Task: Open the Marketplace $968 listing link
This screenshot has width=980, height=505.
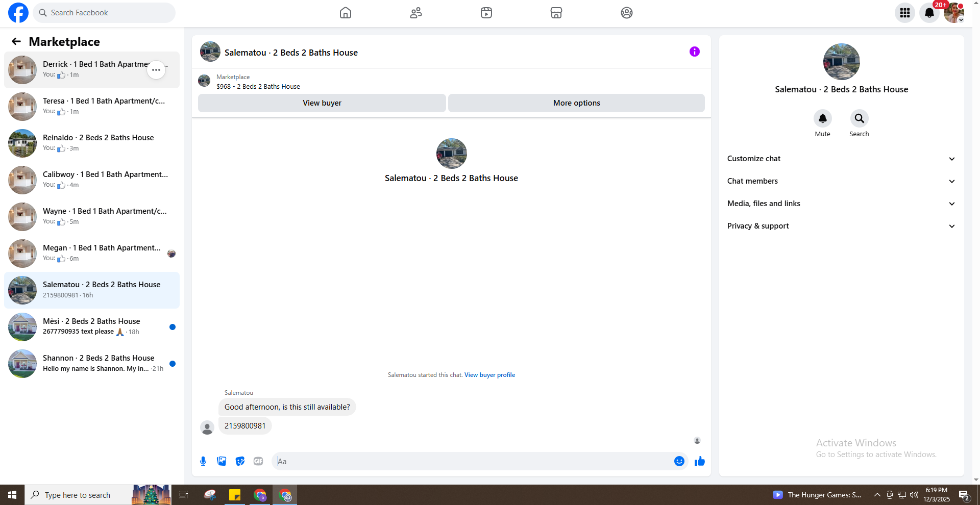Action: click(258, 87)
